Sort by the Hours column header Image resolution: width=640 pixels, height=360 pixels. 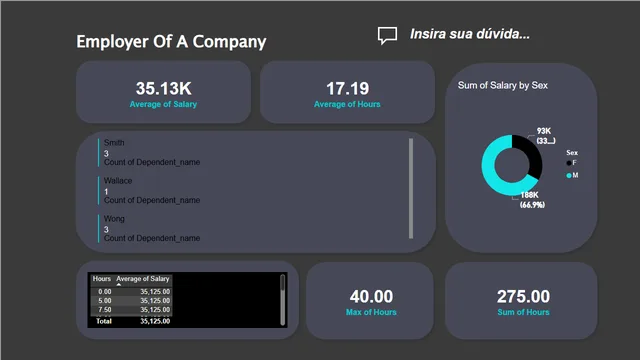pos(102,279)
